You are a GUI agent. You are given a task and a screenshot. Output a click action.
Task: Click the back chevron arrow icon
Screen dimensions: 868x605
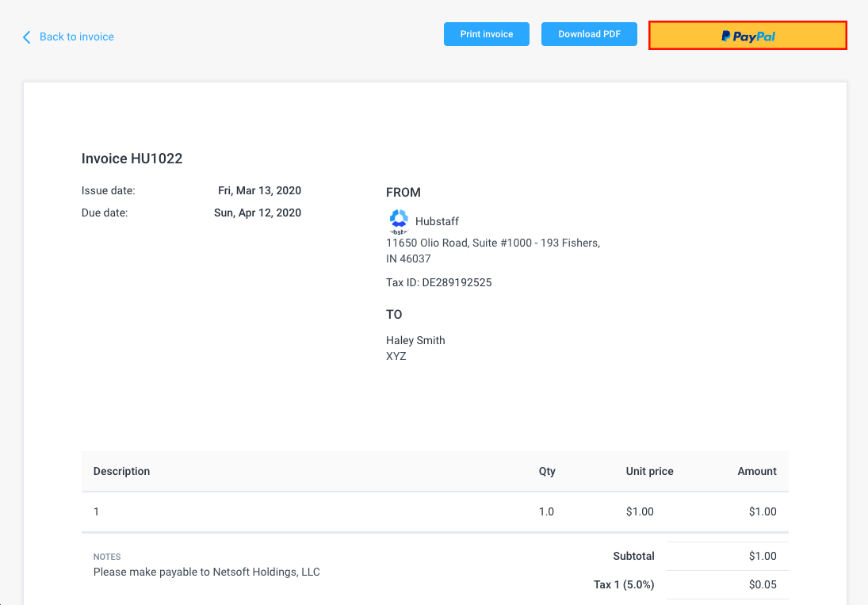25,36
